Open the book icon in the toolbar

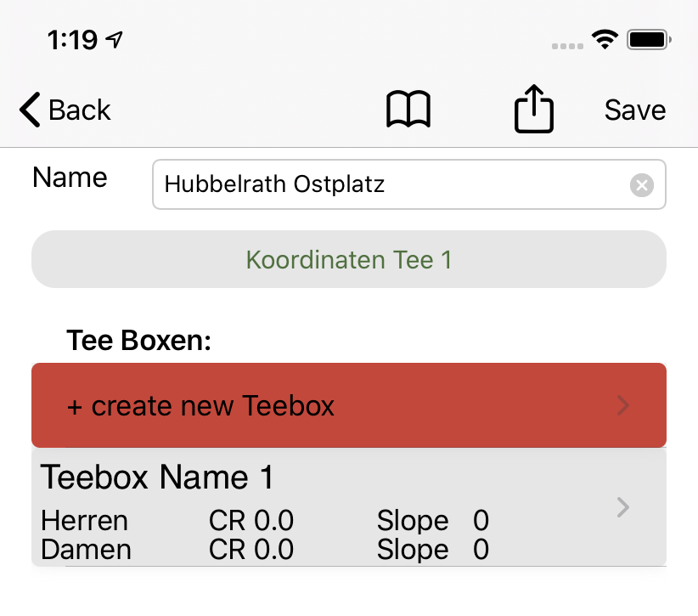pyautogui.click(x=408, y=110)
